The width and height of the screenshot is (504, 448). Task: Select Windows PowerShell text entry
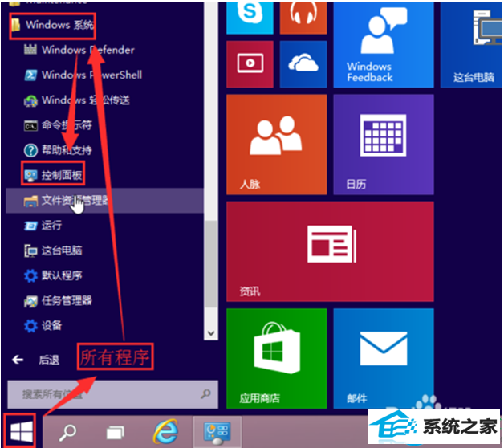pos(92,75)
